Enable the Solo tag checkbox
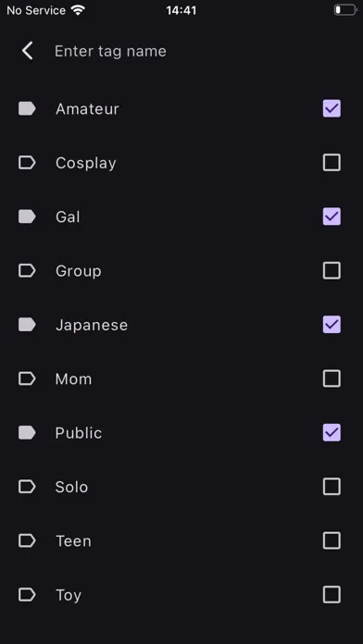 332,487
